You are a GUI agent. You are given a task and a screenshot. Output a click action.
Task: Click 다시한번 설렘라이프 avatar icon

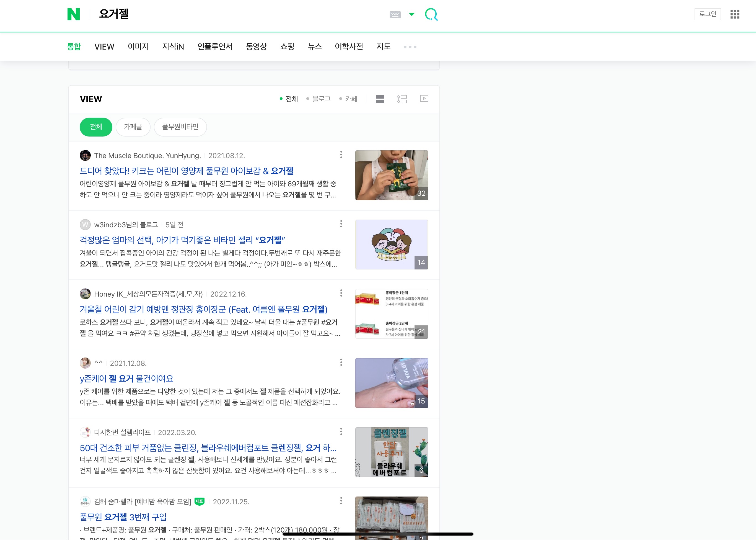tap(85, 432)
